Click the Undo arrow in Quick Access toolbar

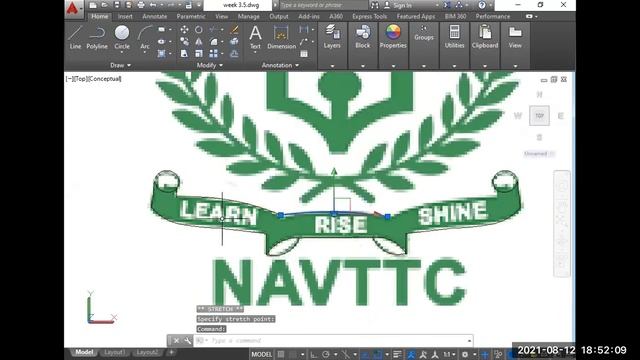[153, 5]
